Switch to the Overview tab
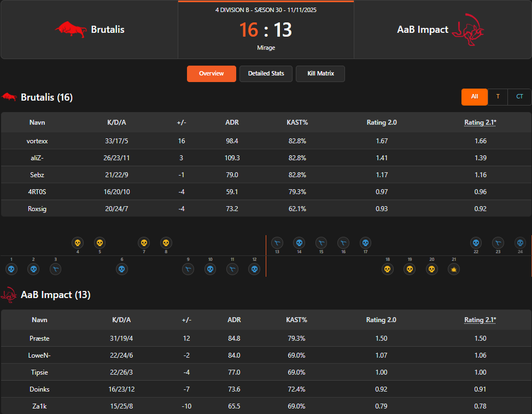 pyautogui.click(x=212, y=74)
